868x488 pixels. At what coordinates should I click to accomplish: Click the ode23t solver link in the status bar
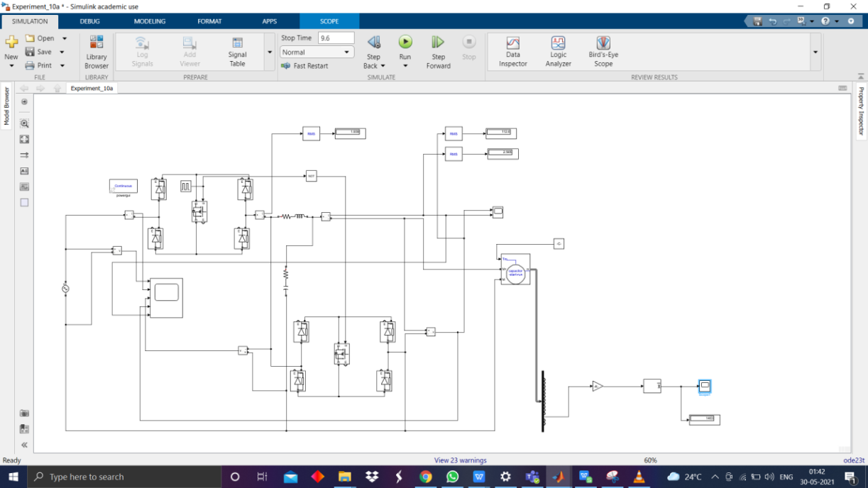pos(854,460)
